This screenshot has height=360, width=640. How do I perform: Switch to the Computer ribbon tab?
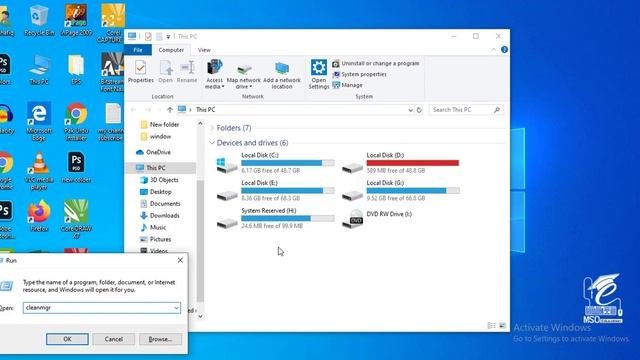tap(171, 50)
